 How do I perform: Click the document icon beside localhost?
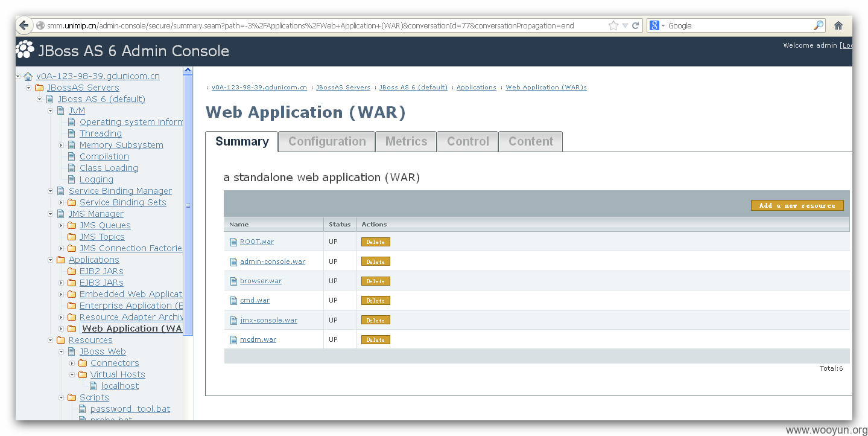93,386
